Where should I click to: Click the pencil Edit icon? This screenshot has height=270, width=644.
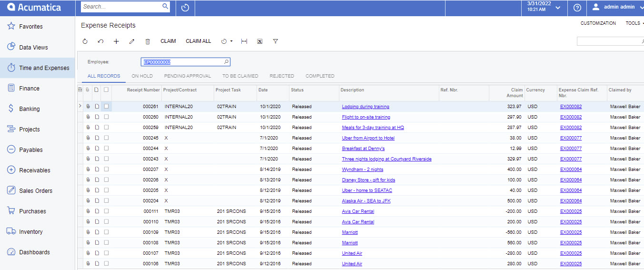[132, 41]
